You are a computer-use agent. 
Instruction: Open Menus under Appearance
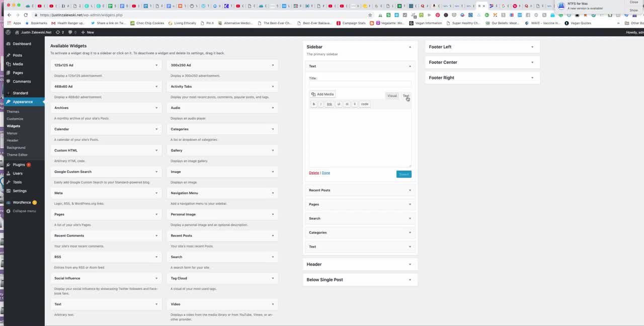12,133
